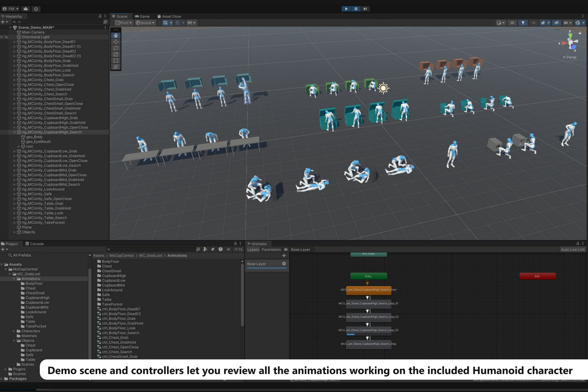Click the Play button
The image size is (588, 392).
click(346, 9)
